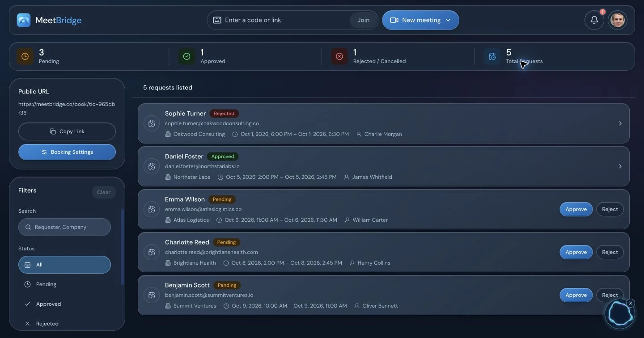The width and height of the screenshot is (644, 338).
Task: Click the building icon beside Summit Ventures
Action: click(x=168, y=306)
